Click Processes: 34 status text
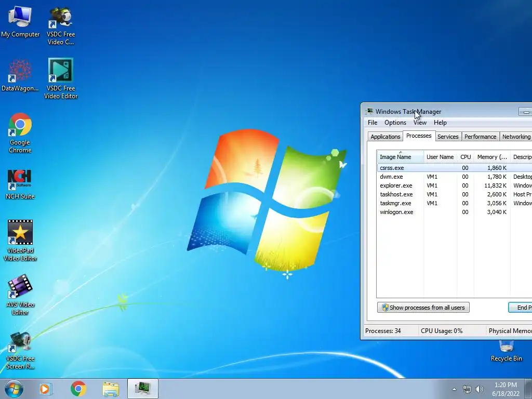Viewport: 532px width, 399px height. 383,331
